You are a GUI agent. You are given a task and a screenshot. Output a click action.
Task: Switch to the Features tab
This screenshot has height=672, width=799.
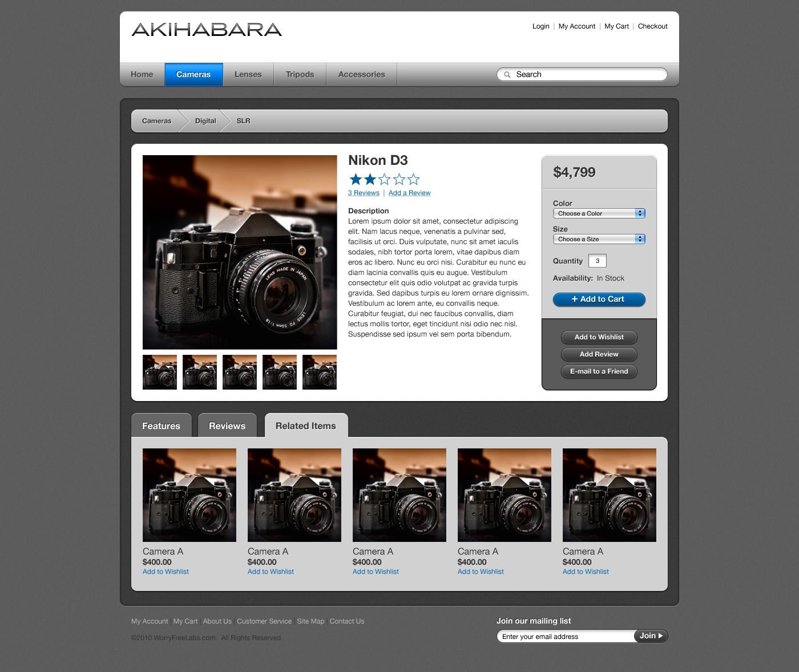tap(162, 426)
